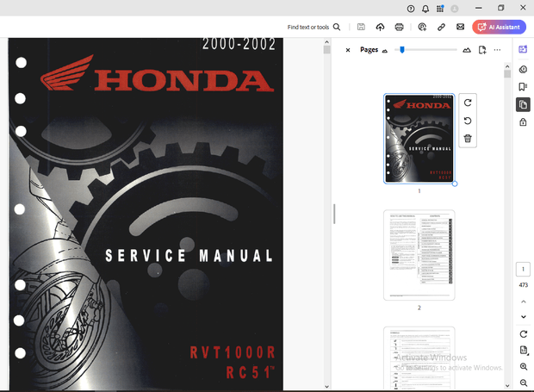Delete page 1 with the trash icon
Viewport: 534px width, 392px height.
[468, 138]
